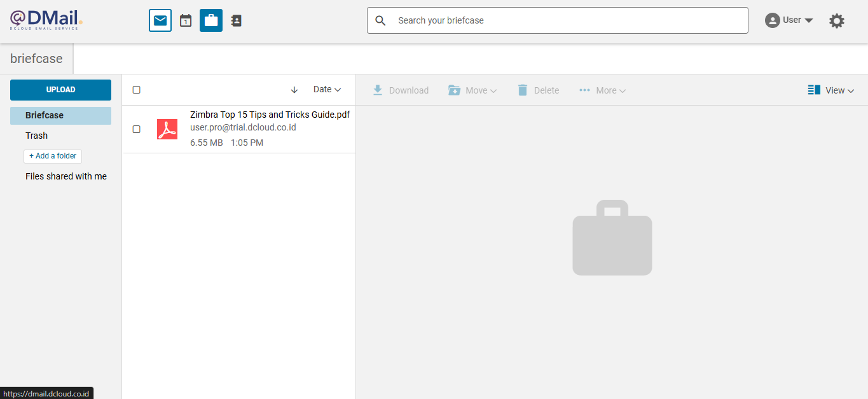Viewport: 868px width, 399px height.
Task: Click the Add a folder button
Action: [53, 156]
